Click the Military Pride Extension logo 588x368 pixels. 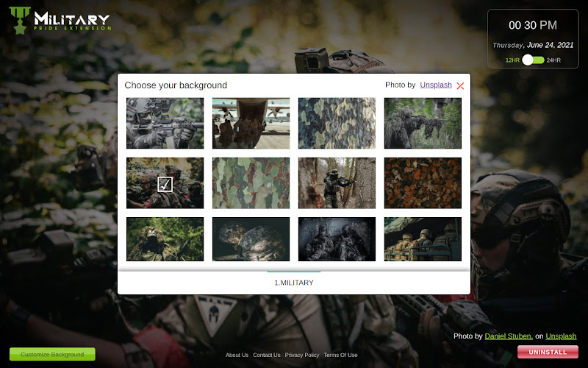(x=60, y=21)
